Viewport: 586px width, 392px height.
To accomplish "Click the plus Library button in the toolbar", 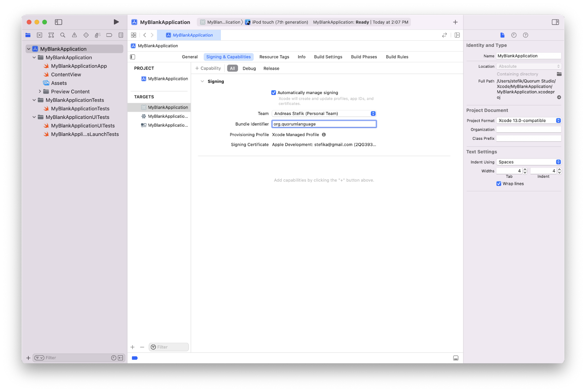I will (x=455, y=22).
